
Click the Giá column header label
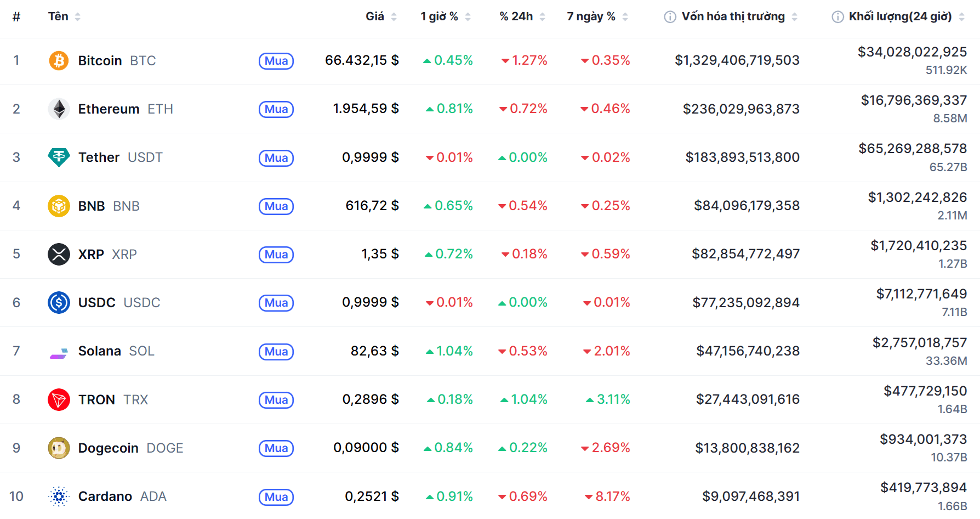[x=375, y=16]
